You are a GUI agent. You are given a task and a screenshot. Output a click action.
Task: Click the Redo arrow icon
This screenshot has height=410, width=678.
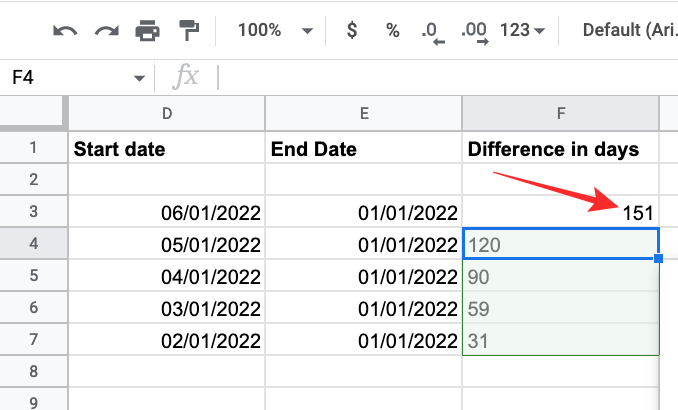pyautogui.click(x=106, y=31)
